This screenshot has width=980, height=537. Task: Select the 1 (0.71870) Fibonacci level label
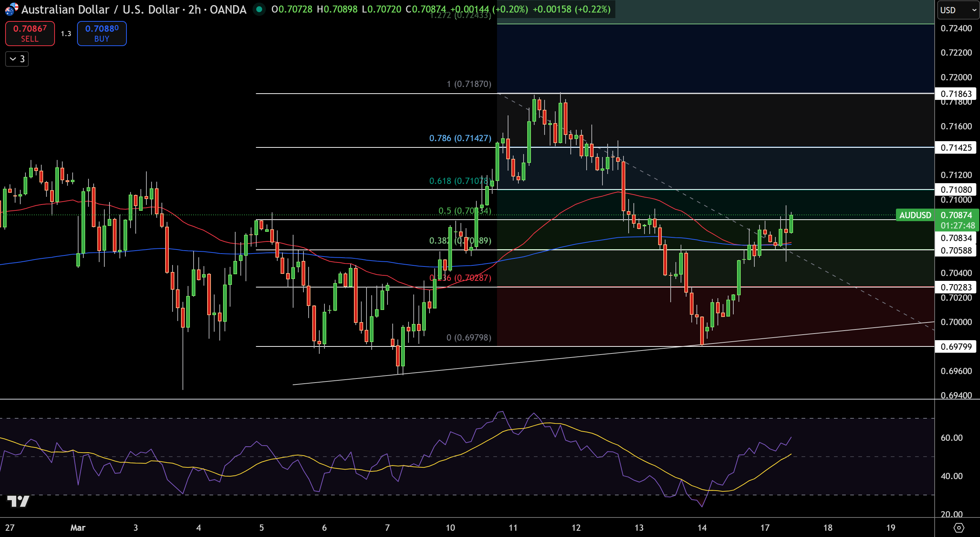[x=469, y=84]
